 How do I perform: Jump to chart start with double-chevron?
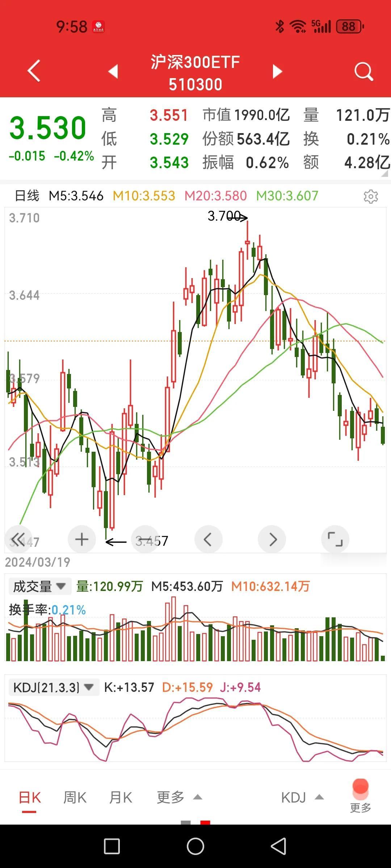18,539
